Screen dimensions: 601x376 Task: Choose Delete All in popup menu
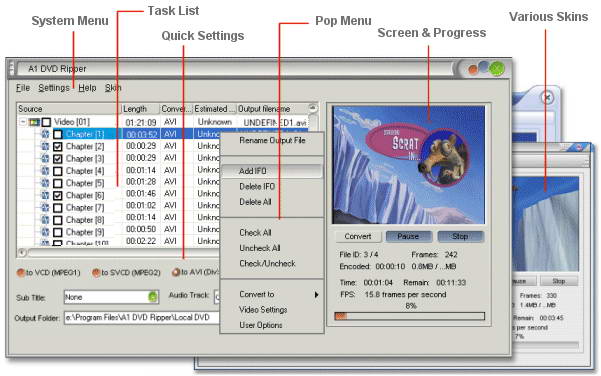tap(272, 202)
